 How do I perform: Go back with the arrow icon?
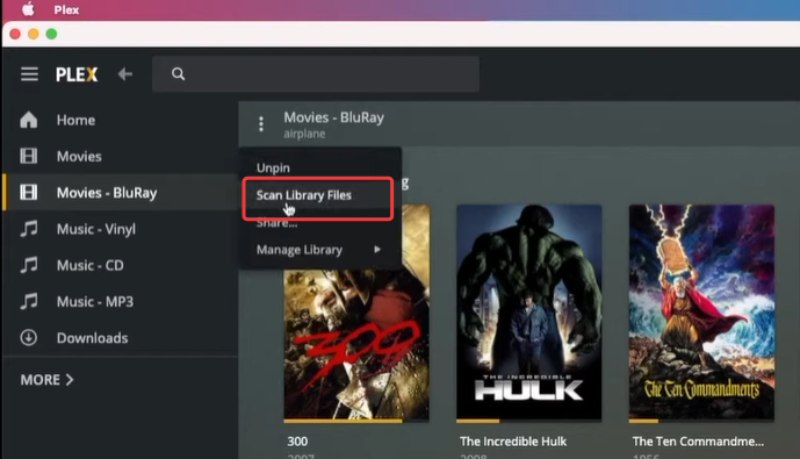[x=125, y=74]
